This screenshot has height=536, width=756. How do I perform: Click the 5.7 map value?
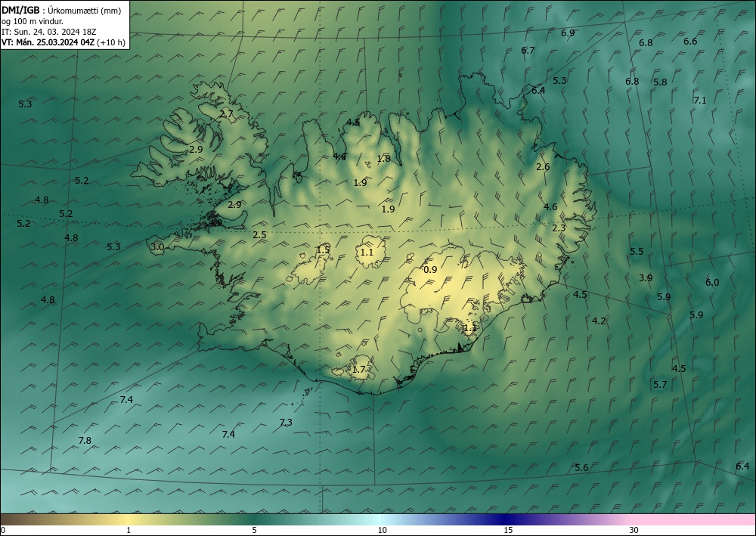click(660, 385)
